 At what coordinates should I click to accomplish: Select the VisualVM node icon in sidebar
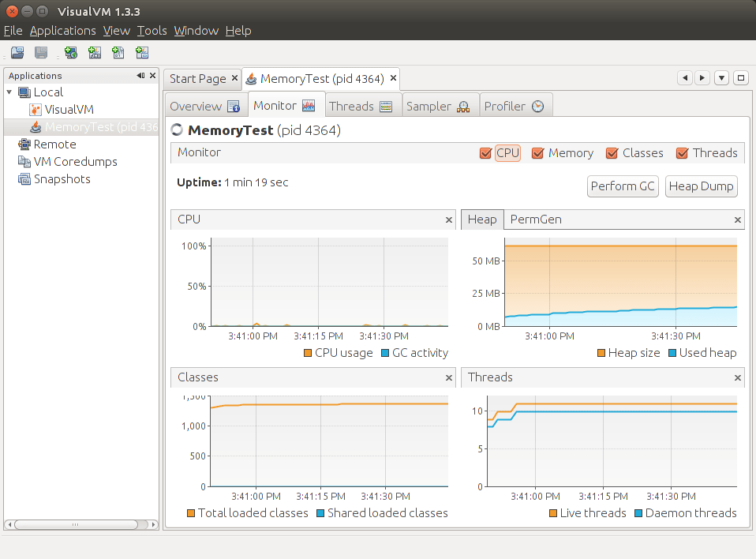tap(35, 109)
